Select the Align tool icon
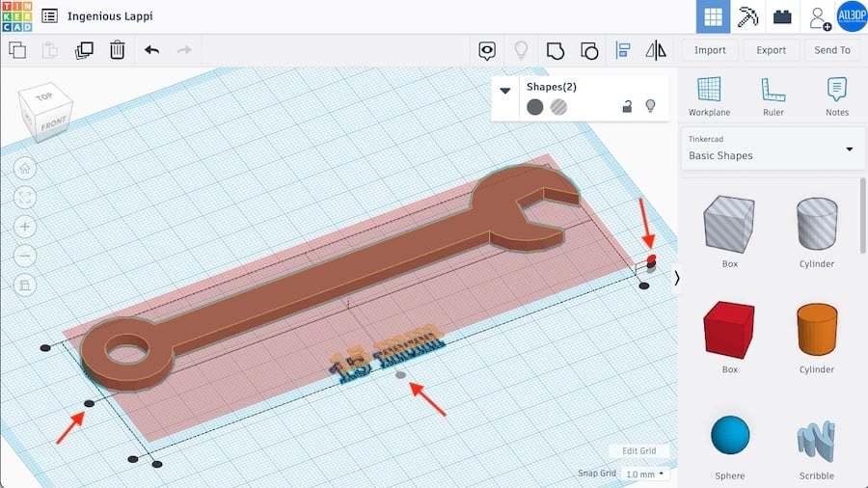Image resolution: width=868 pixels, height=488 pixels. pos(623,50)
